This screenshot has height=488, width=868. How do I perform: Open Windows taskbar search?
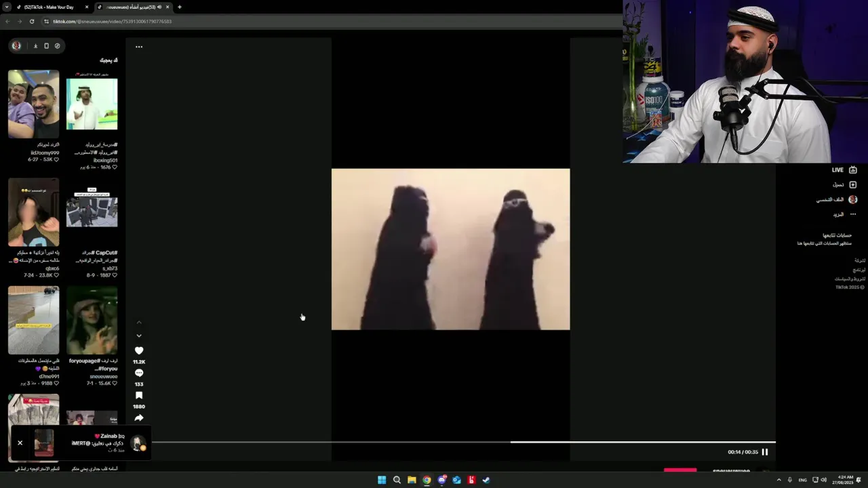point(397,480)
